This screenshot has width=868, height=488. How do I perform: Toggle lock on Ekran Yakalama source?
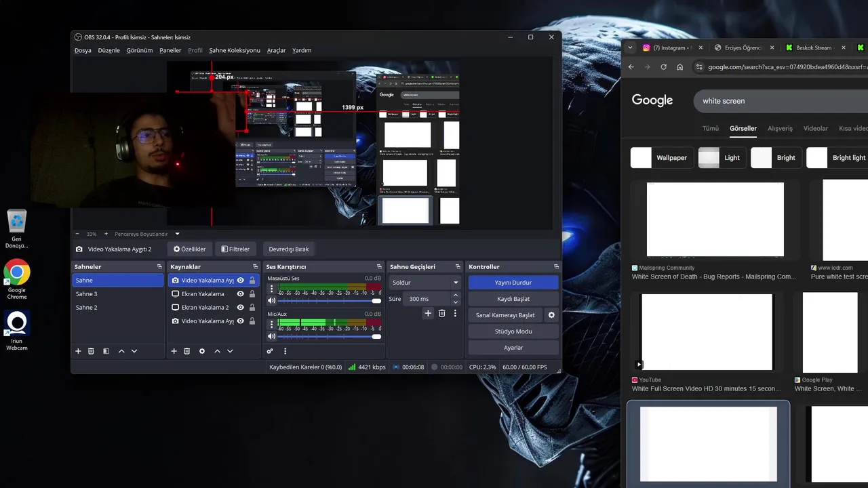click(252, 294)
